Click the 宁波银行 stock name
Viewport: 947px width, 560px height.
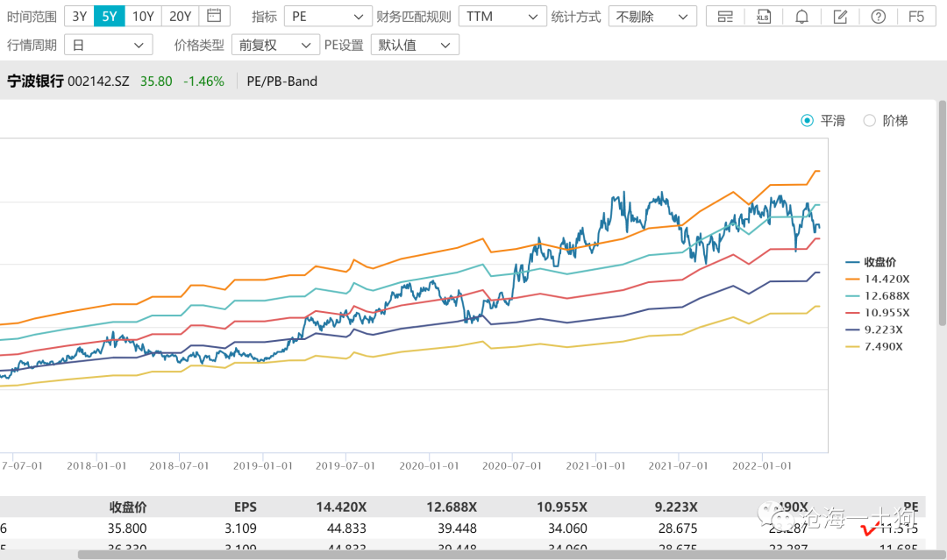pos(35,82)
